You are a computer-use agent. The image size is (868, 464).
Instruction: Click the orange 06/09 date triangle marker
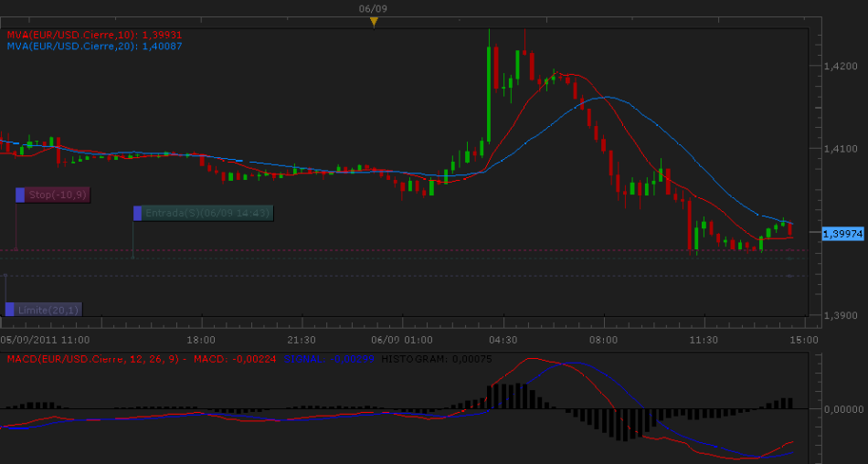click(373, 22)
